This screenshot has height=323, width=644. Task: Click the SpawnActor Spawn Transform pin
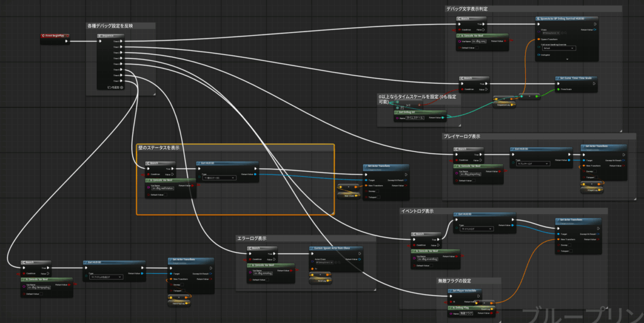pos(538,40)
